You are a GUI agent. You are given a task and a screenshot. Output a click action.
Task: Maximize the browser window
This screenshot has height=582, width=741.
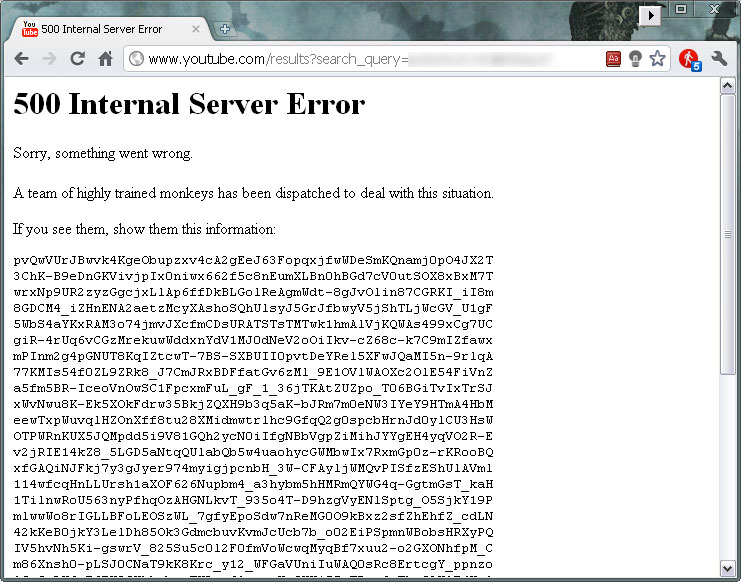tap(681, 9)
